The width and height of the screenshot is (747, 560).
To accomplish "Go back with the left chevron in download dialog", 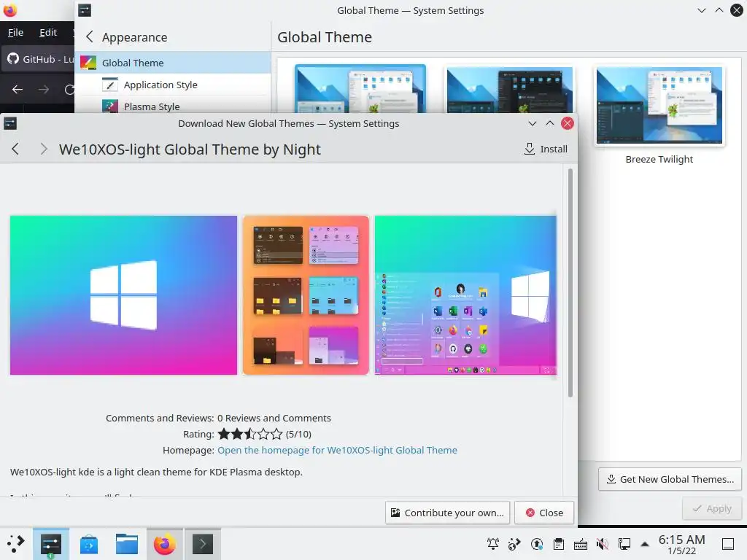I will pyautogui.click(x=15, y=149).
